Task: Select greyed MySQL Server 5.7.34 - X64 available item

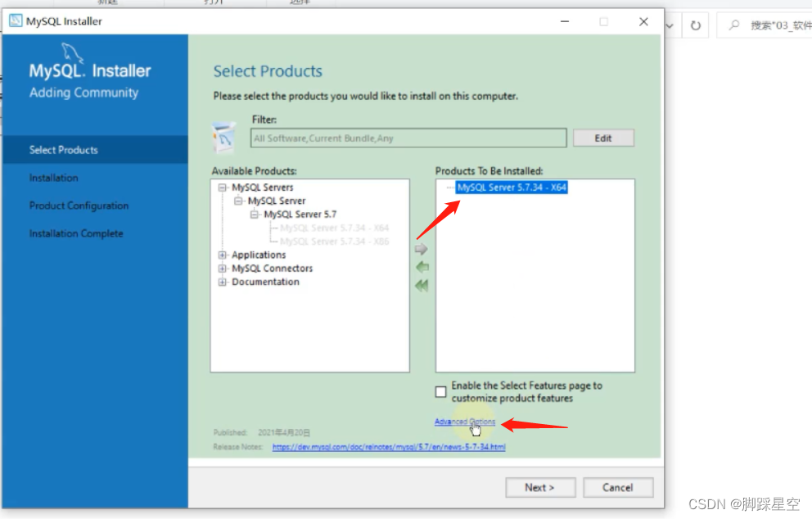Action: click(335, 228)
